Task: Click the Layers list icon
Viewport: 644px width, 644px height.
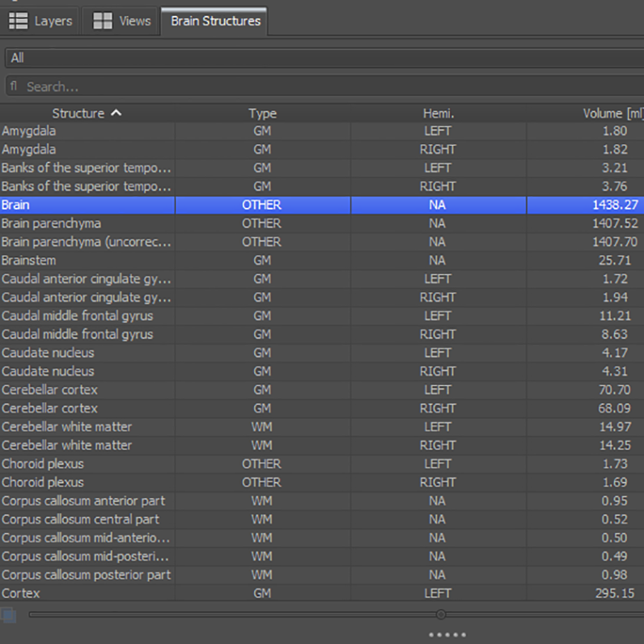Action: 19,20
